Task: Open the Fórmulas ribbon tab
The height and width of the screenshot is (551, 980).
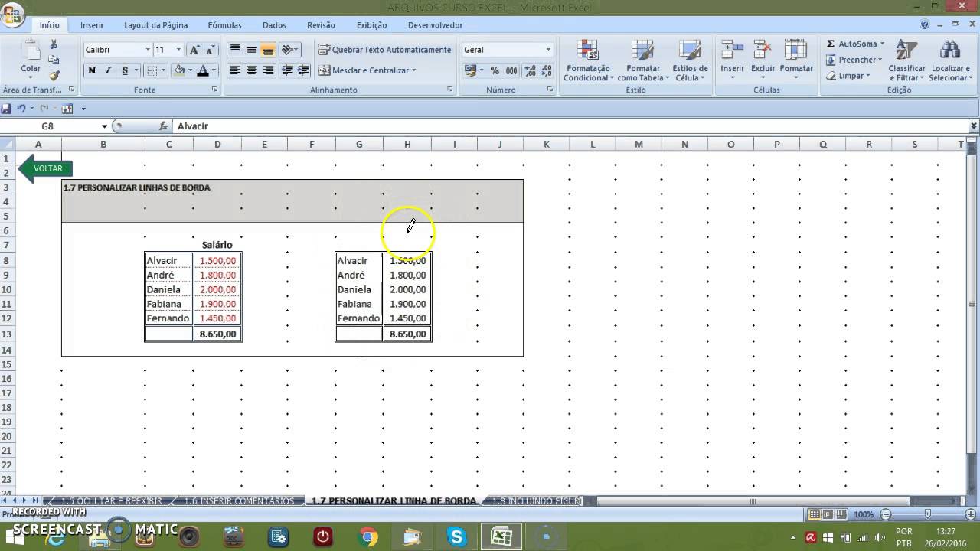Action: (224, 25)
